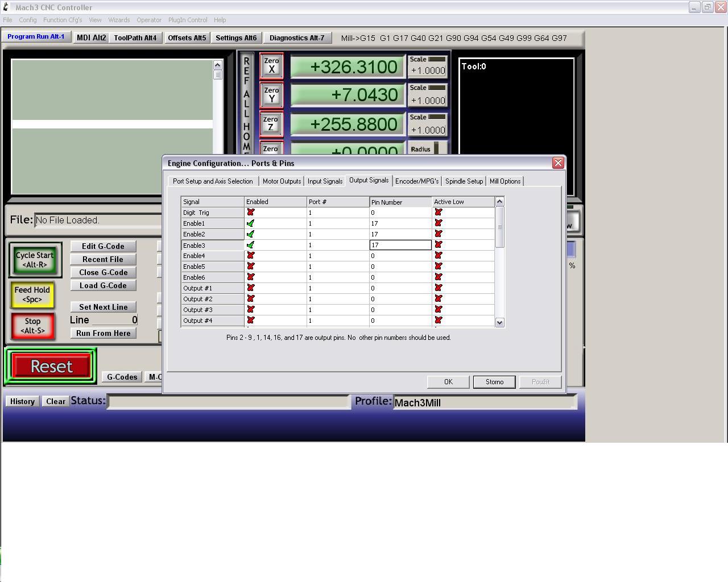Open the Wizards menu
The height and width of the screenshot is (582, 728).
(119, 20)
